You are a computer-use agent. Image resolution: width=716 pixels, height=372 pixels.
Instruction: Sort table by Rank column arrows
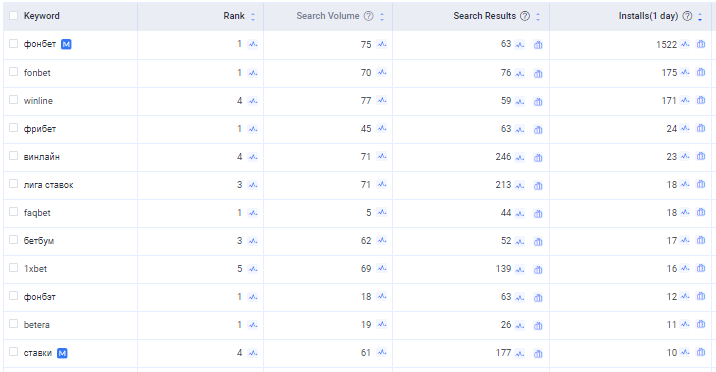253,16
